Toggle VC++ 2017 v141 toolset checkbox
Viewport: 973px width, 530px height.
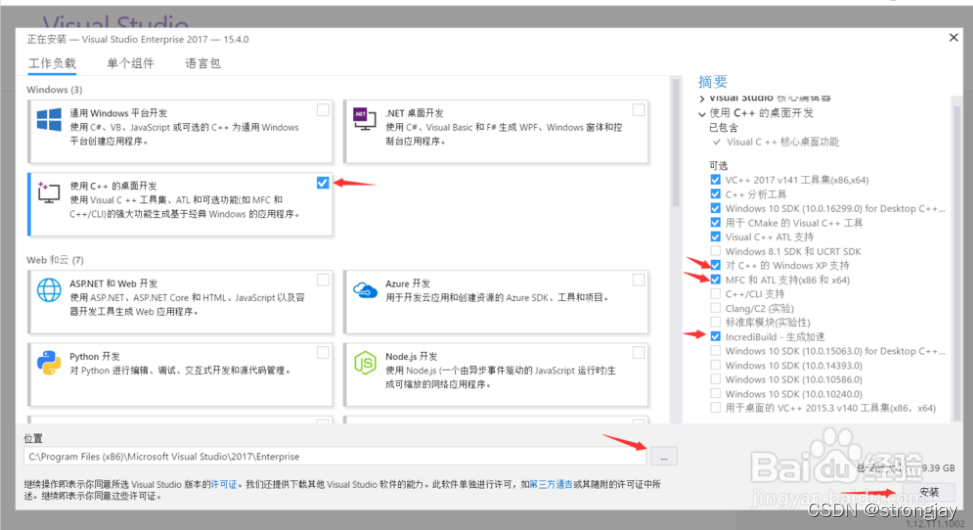coord(715,180)
